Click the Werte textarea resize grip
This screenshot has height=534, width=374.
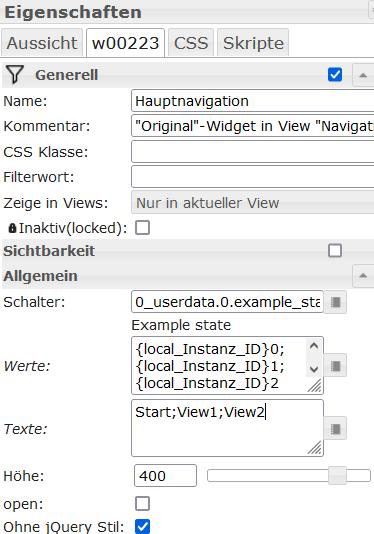(x=315, y=386)
